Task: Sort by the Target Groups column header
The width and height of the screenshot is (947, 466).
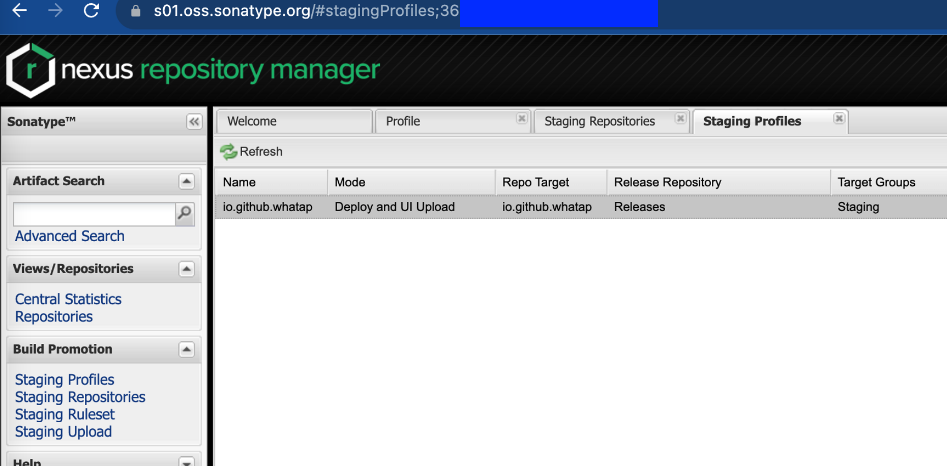Action: [x=889, y=182]
